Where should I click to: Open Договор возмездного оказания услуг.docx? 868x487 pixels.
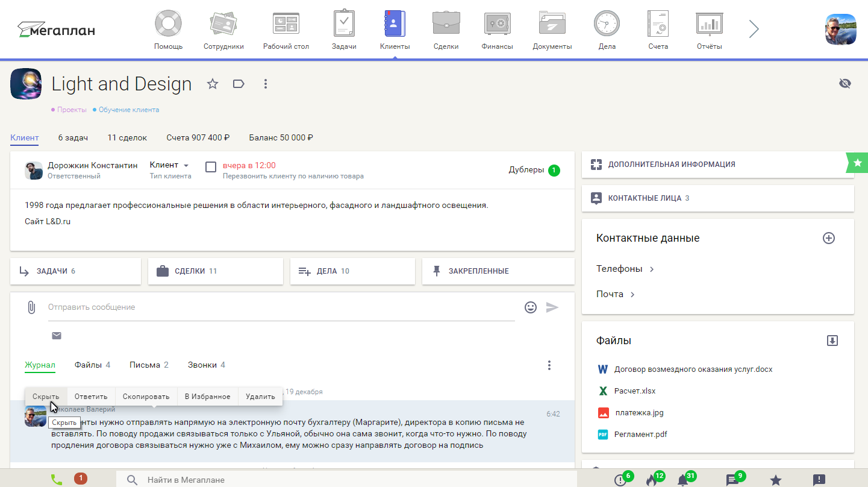coord(693,369)
